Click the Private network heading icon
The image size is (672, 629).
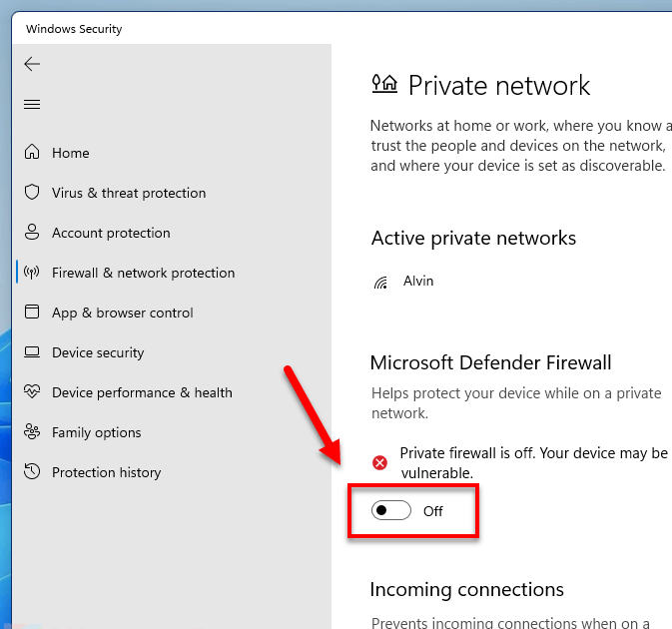pos(384,84)
